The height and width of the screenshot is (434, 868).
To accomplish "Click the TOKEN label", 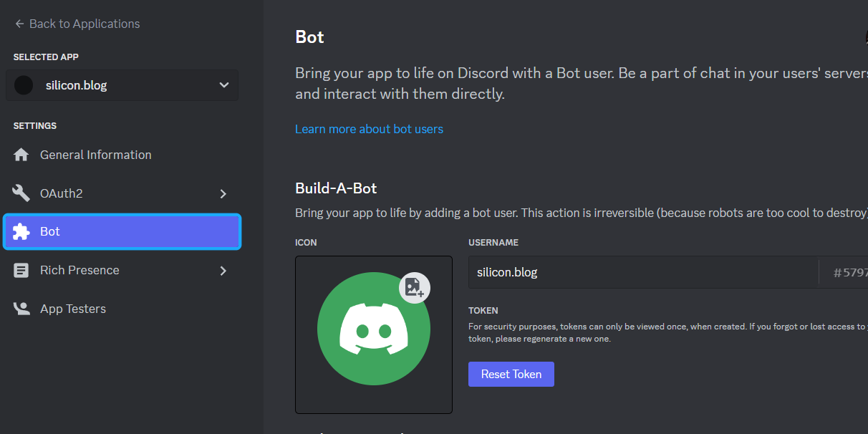I will point(483,311).
